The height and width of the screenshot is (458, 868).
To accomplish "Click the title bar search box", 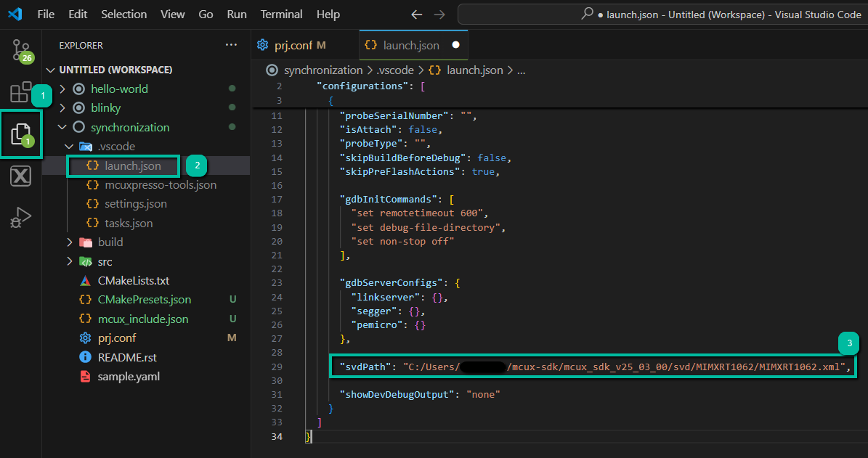I will [x=661, y=15].
